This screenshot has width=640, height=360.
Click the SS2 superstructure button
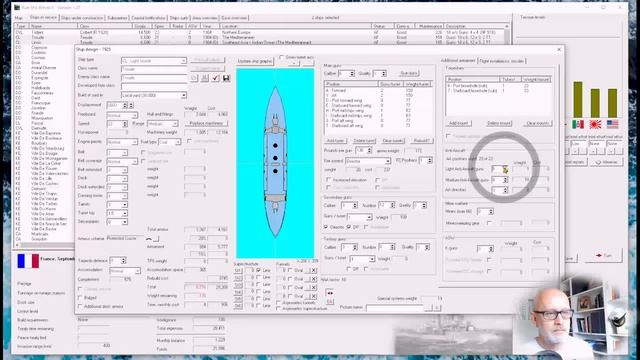(238, 278)
